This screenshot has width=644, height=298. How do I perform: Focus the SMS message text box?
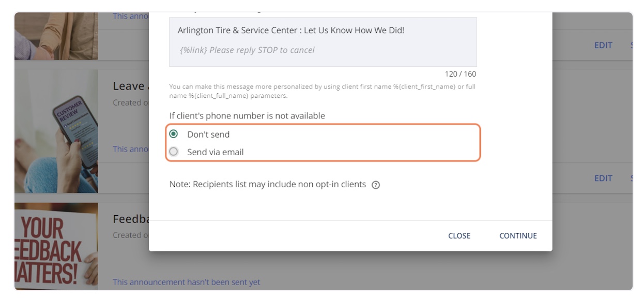coord(323,42)
